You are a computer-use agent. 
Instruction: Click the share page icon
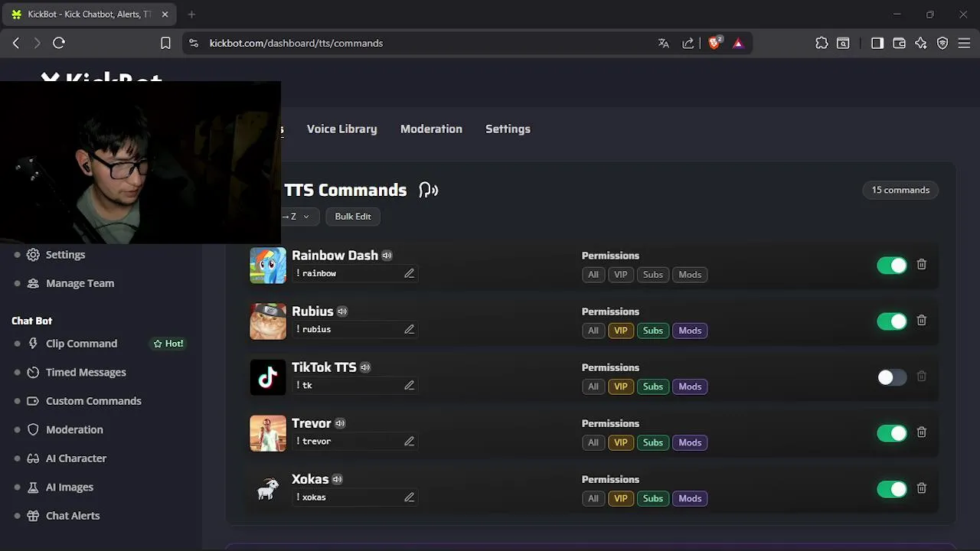(688, 43)
